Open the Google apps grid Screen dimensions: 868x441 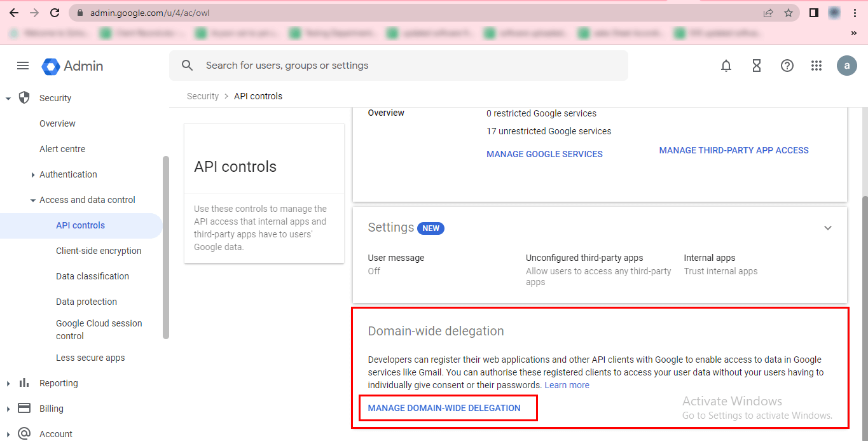pos(816,66)
